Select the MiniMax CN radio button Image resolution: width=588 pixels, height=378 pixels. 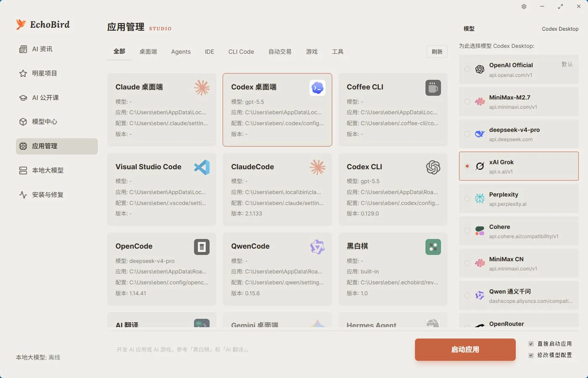pyautogui.click(x=467, y=263)
